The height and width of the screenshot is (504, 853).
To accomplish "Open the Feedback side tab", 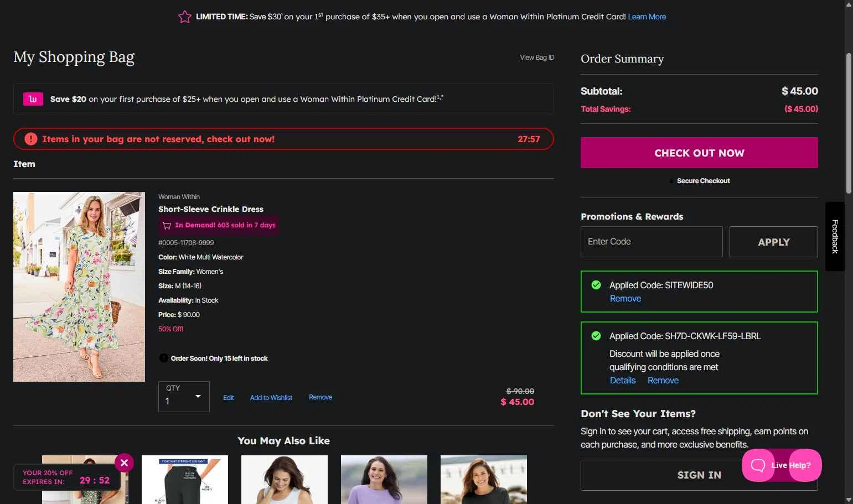I will [x=835, y=237].
